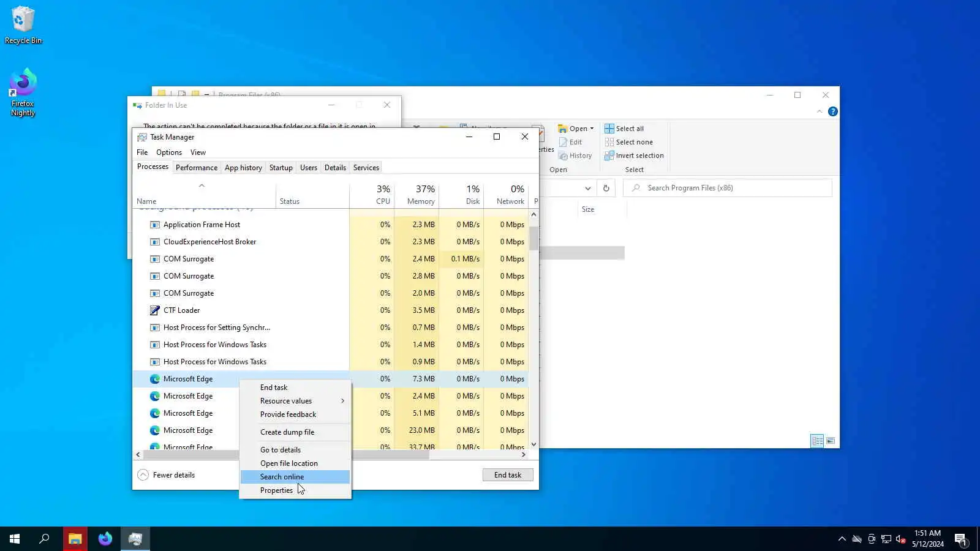This screenshot has width=980, height=551.
Task: Open Task Manager View menu
Action: 198,152
